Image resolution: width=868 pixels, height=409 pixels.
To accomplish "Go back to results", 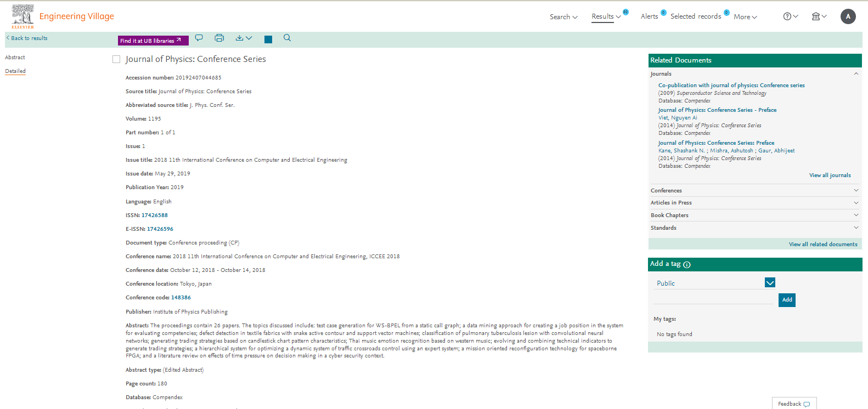I will (27, 38).
